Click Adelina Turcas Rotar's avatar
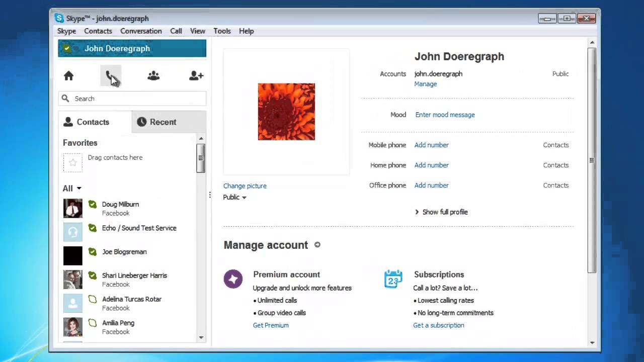 pyautogui.click(x=72, y=303)
